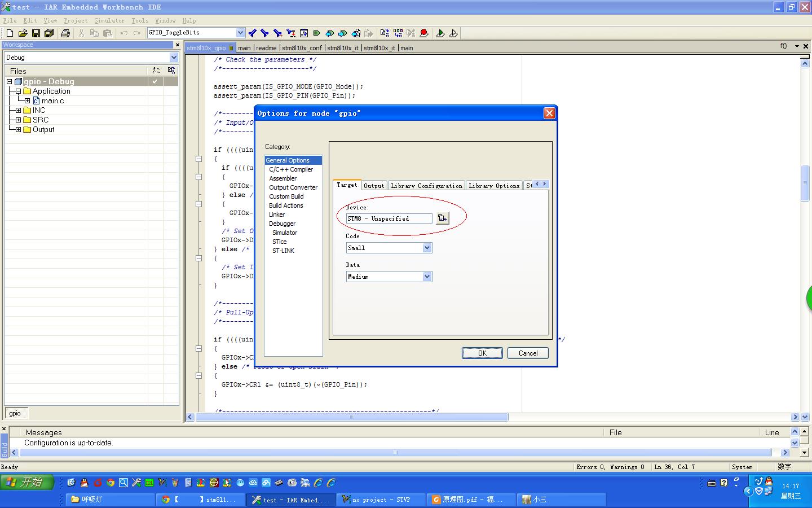Click the Compile toolbar icon
The height and width of the screenshot is (508, 812).
[385, 33]
